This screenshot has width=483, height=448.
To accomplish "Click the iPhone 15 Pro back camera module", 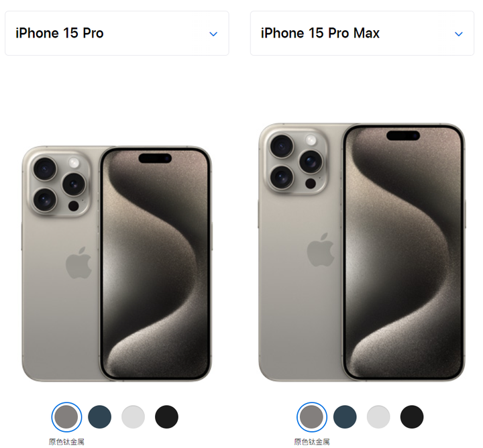I will point(60,184).
